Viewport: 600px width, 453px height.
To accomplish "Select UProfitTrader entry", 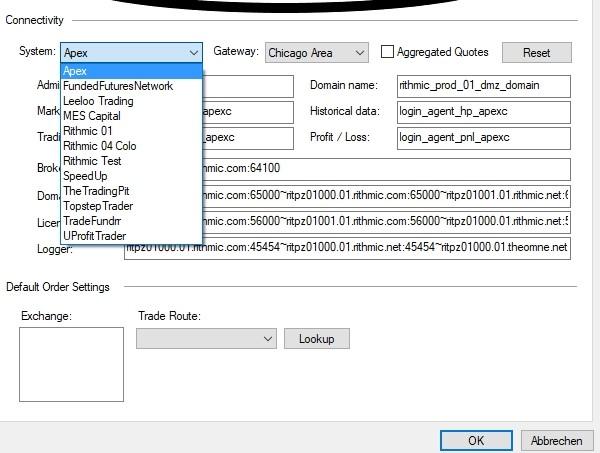I will [x=131, y=236].
